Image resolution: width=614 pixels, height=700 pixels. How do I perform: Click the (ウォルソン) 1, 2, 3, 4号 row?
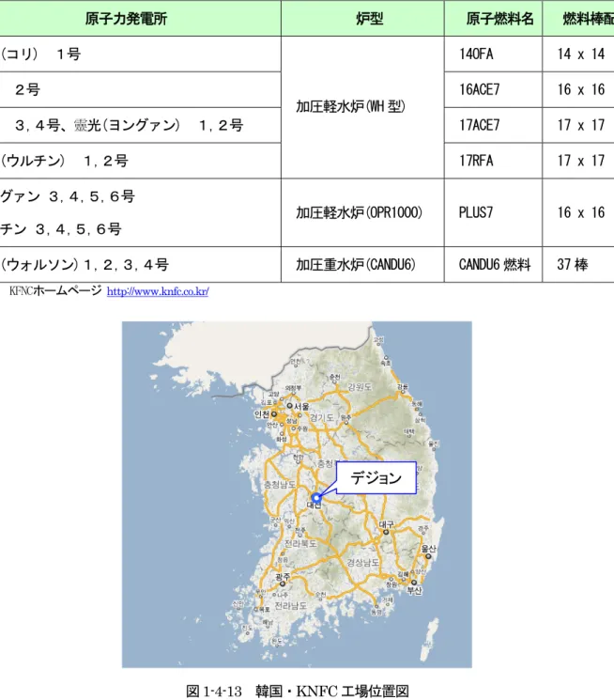[140, 265]
